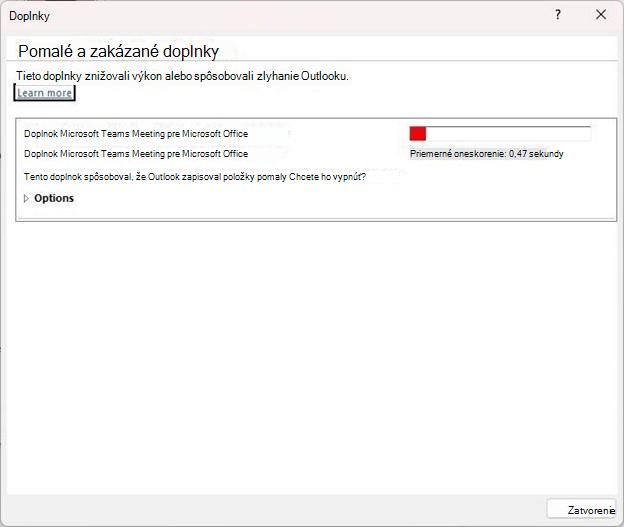This screenshot has width=624, height=527.
Task: Click 'Tento doplnok spôsoboval' message text
Action: (195, 177)
